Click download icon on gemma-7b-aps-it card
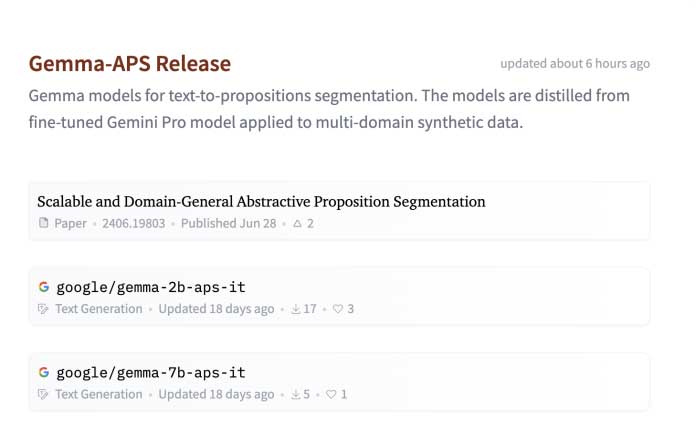 coord(295,394)
